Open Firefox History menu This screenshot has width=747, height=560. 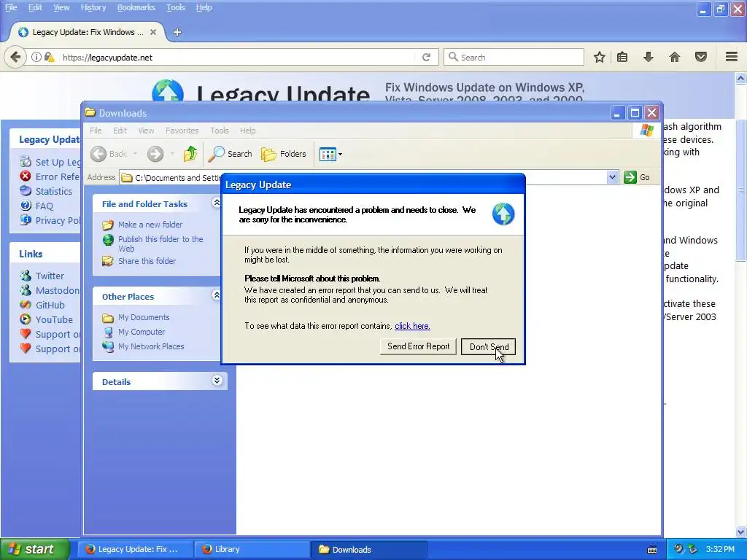[93, 7]
